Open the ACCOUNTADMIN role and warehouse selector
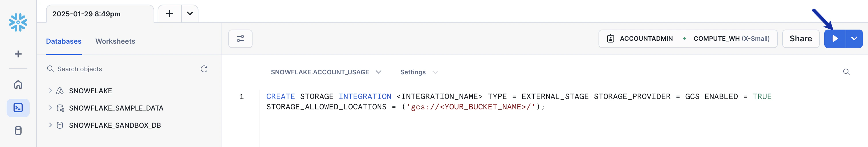Viewport: 868px width, 147px height. tap(688, 39)
